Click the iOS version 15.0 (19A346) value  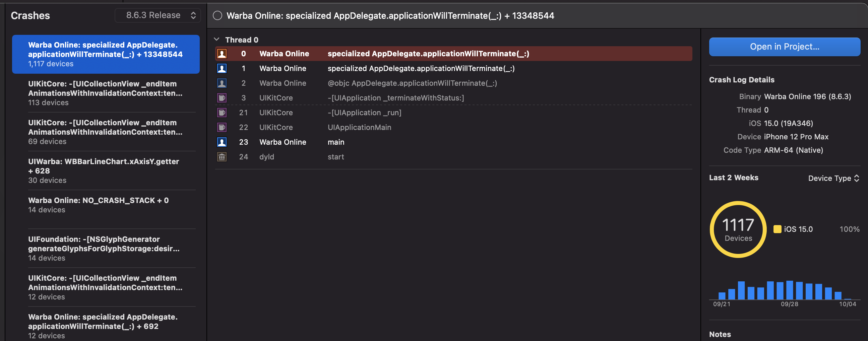pyautogui.click(x=789, y=123)
